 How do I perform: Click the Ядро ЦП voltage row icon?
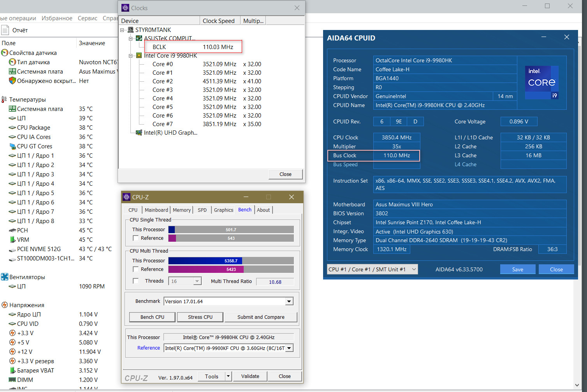pos(12,315)
